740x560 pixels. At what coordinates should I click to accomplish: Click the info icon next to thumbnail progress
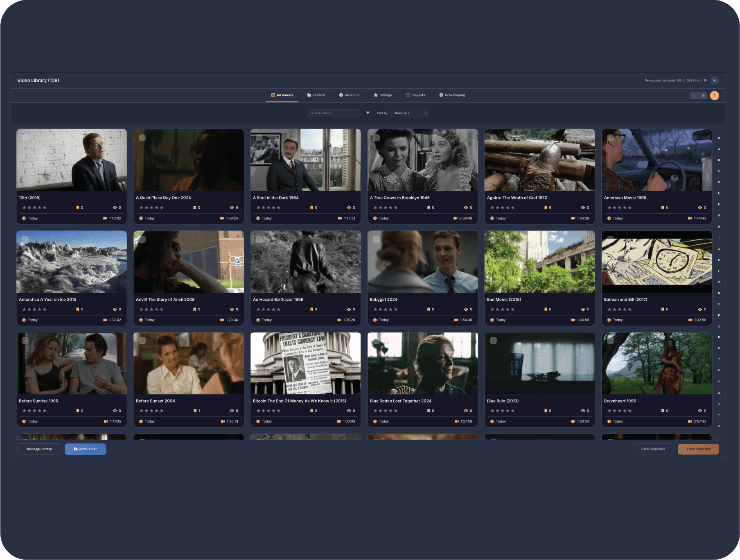(705, 81)
